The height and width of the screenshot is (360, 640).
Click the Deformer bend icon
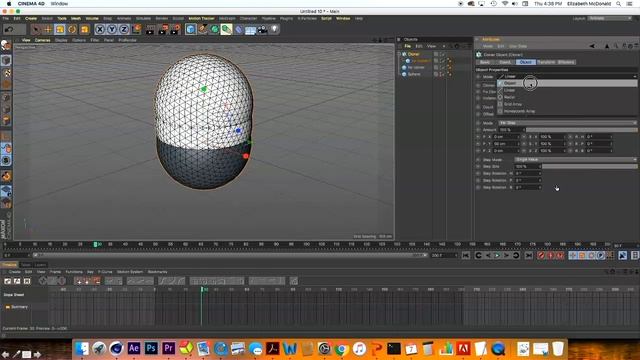click(x=239, y=29)
